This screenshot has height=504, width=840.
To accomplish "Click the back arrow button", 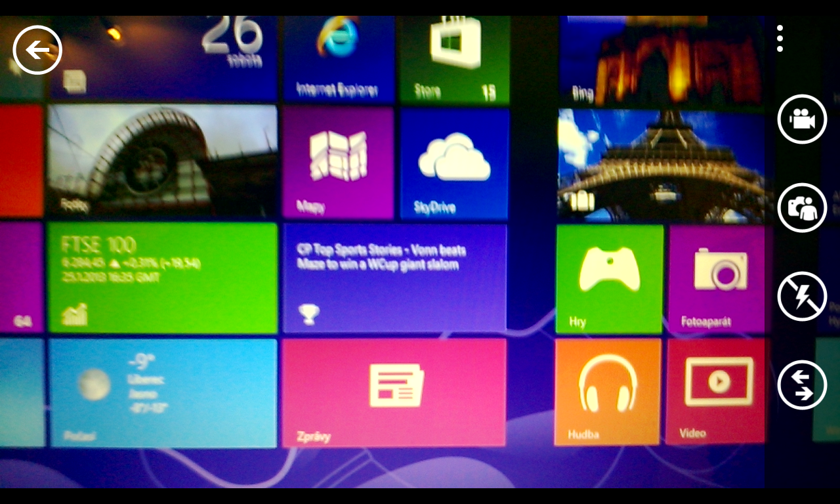I will pyautogui.click(x=37, y=49).
